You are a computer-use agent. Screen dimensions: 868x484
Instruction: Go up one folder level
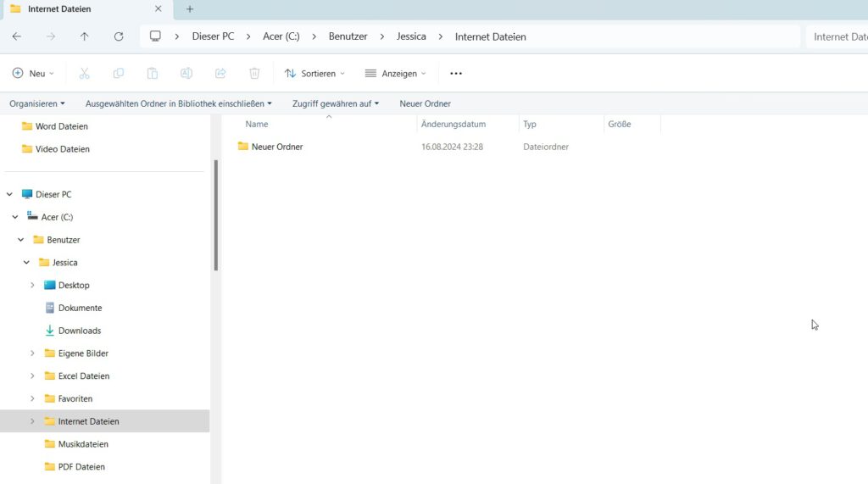[84, 36]
